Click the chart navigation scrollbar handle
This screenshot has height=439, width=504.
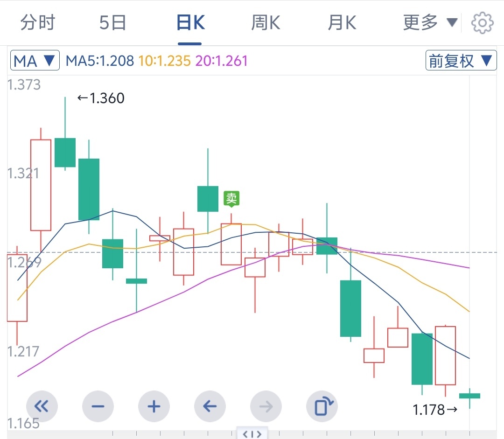tap(253, 434)
